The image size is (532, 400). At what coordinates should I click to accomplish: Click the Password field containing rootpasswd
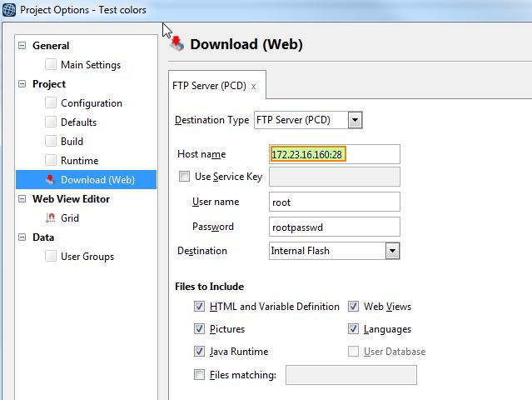click(335, 227)
